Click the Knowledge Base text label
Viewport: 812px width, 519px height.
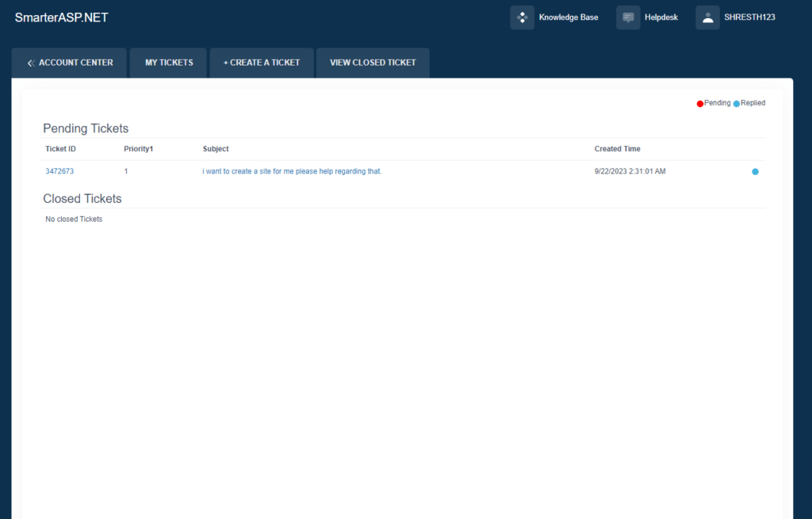coord(569,17)
